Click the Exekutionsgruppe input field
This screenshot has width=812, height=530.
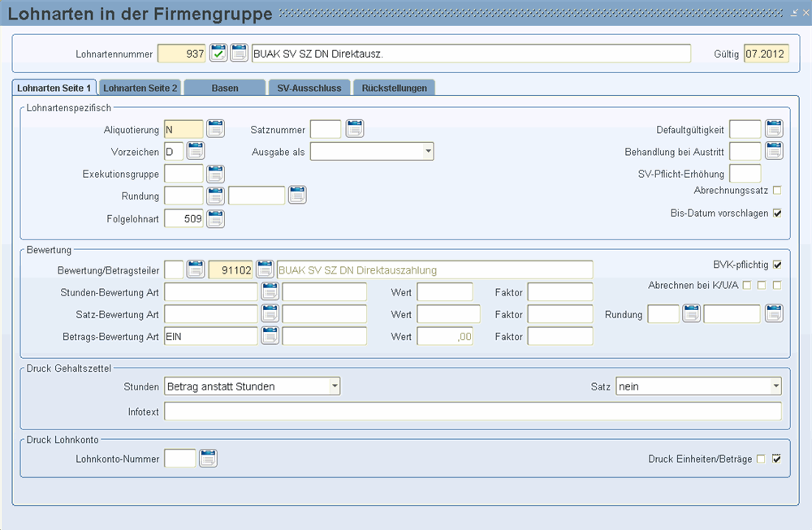(184, 174)
